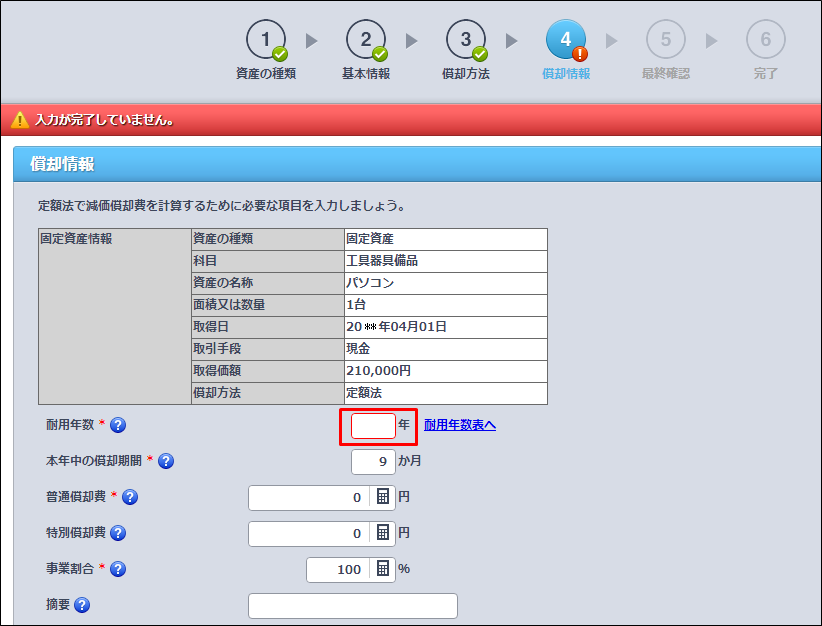Open calculator for 普通償却費 field
The height and width of the screenshot is (626, 822).
click(x=383, y=497)
